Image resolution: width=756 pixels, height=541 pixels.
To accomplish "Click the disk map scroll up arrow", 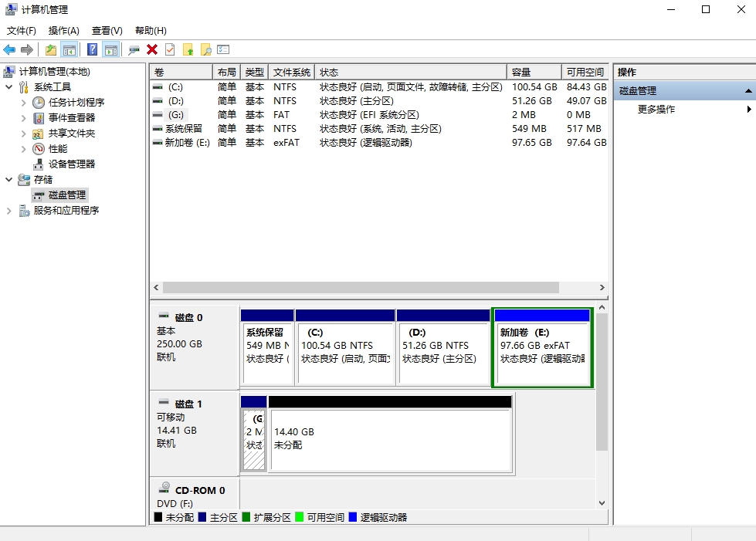I will tap(602, 307).
